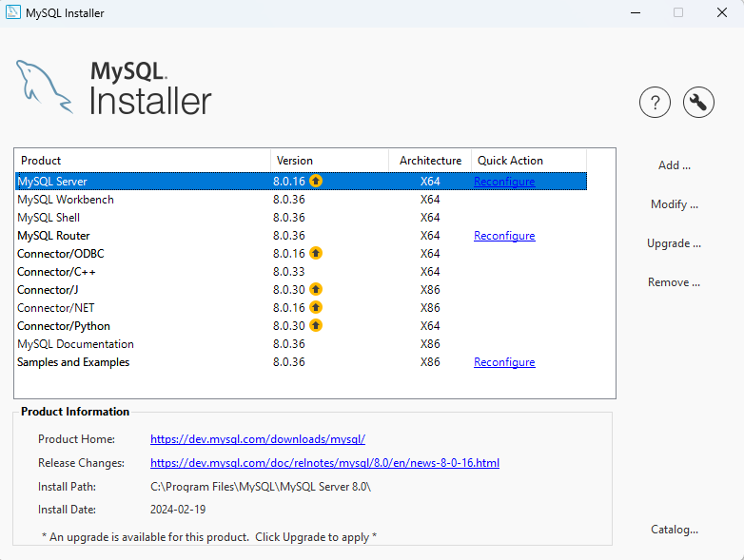744x560 pixels.
Task: Click the install date 2024-02-19 value
Action: pos(178,510)
